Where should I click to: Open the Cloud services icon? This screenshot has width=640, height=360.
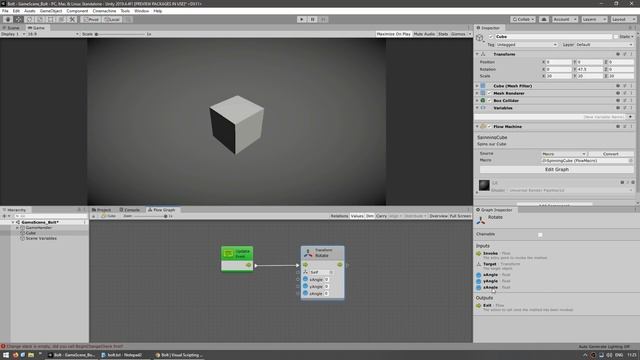pyautogui.click(x=544, y=19)
